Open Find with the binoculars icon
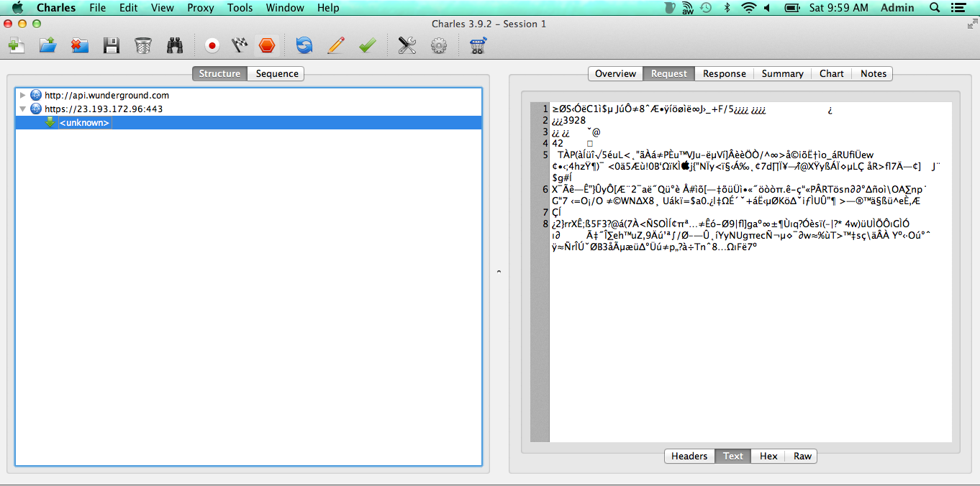This screenshot has width=980, height=486. [175, 46]
